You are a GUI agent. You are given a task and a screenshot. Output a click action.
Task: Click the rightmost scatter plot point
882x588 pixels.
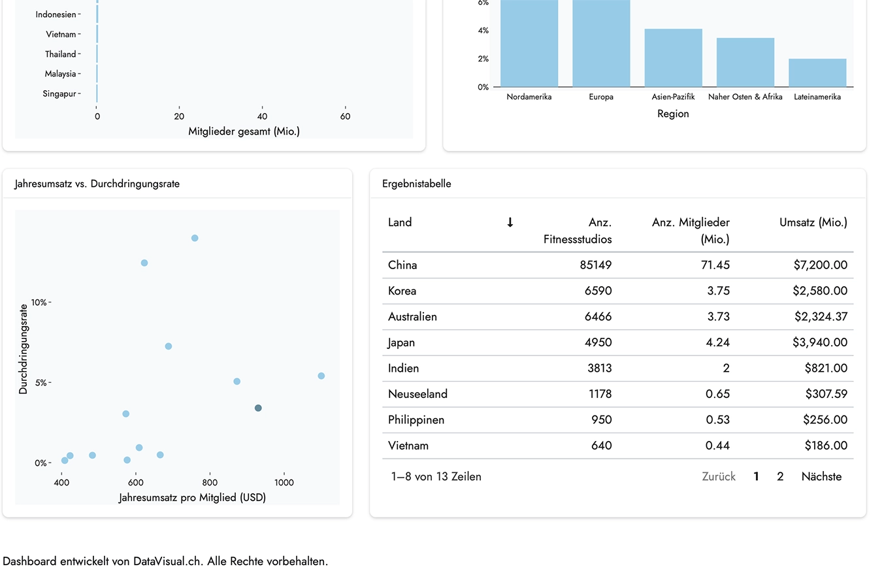[x=321, y=376]
